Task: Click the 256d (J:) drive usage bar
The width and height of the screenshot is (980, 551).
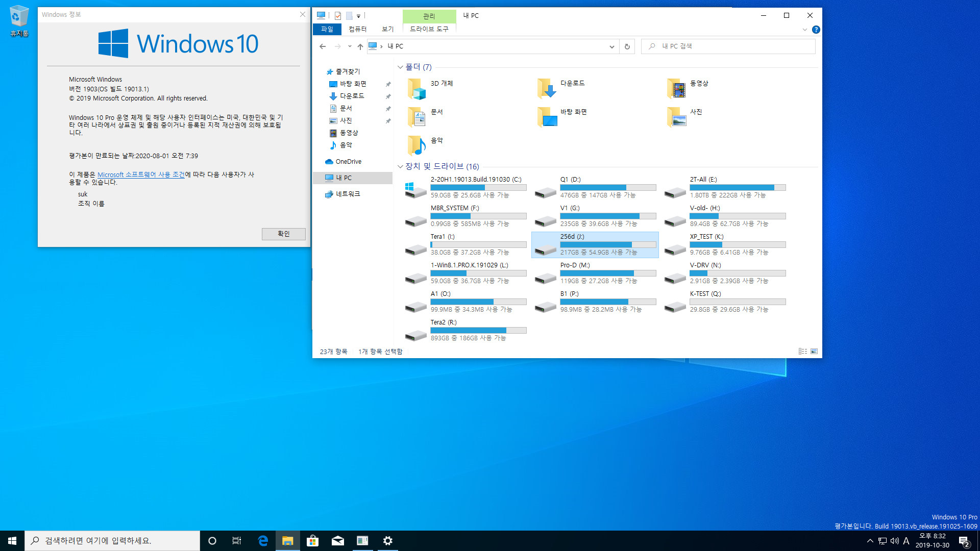Action: pyautogui.click(x=608, y=245)
